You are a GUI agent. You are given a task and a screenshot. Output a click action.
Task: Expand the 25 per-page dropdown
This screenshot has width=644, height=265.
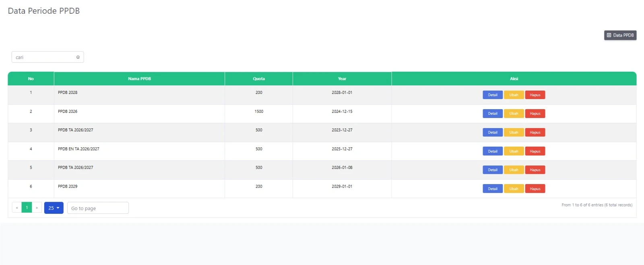click(x=54, y=208)
